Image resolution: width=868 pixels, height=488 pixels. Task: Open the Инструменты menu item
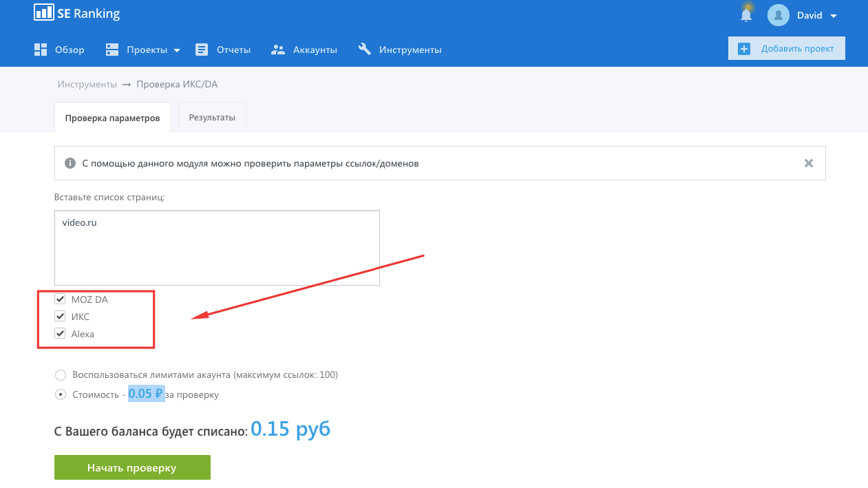click(x=400, y=50)
